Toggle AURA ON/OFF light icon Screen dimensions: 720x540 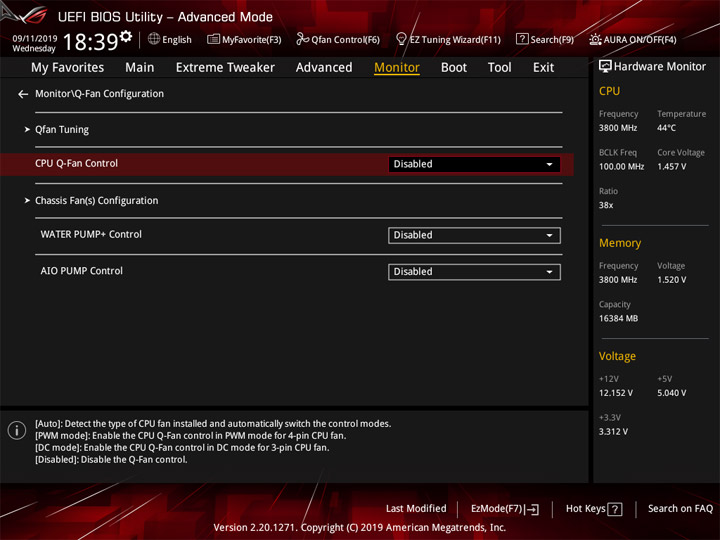point(595,39)
